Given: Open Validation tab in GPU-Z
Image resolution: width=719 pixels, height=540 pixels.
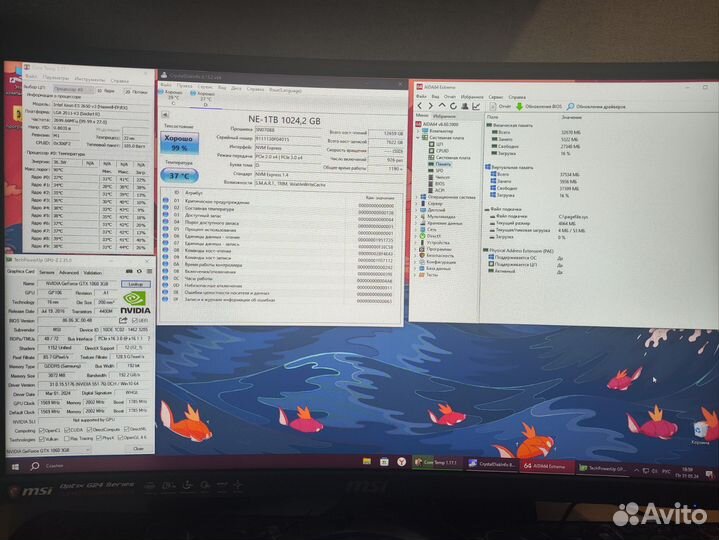Looking at the screenshot, I should [x=92, y=272].
